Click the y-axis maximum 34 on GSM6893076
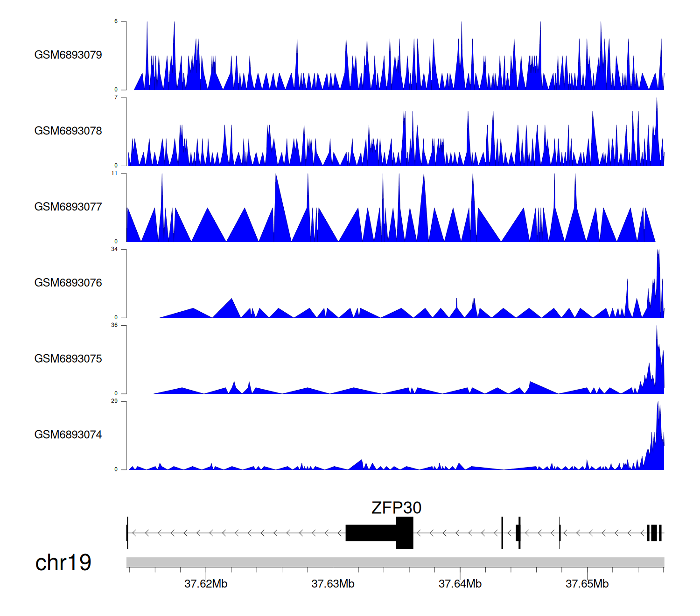Image resolution: width=700 pixels, height=616 pixels. [x=114, y=249]
